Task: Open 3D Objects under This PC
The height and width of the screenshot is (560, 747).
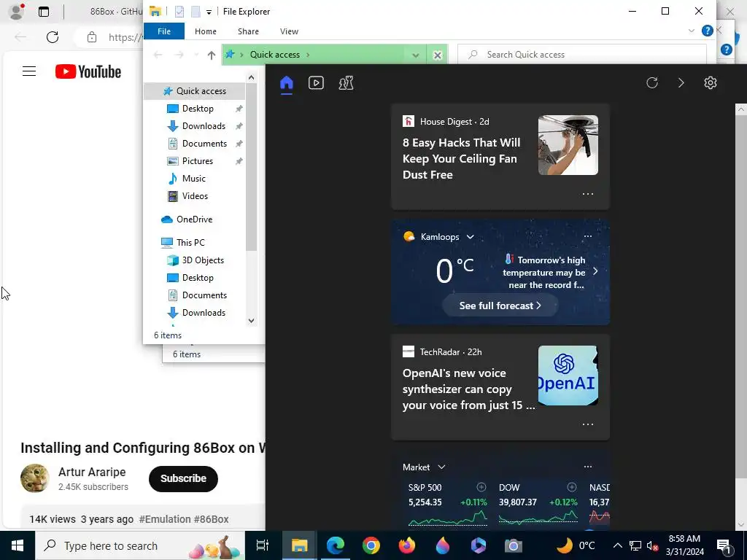Action: (203, 260)
